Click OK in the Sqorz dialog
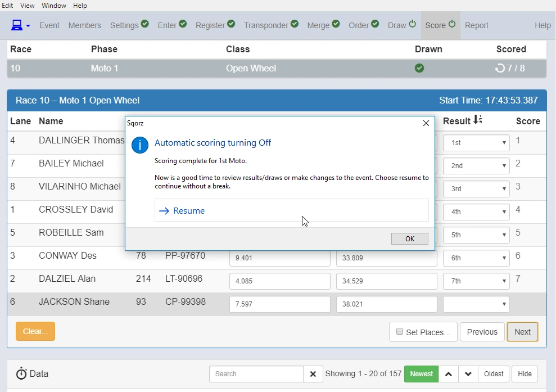Viewport: 556px width, 392px height. pos(410,239)
